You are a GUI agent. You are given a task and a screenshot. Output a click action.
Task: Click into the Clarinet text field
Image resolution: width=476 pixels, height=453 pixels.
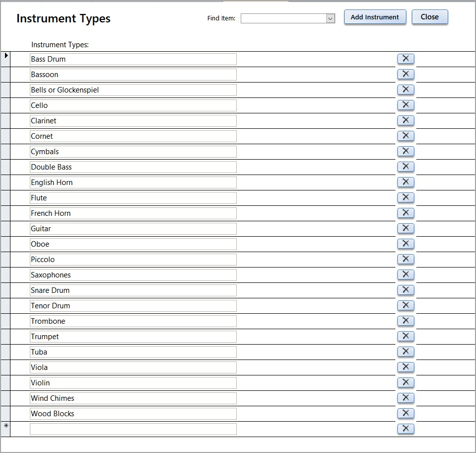pos(133,121)
